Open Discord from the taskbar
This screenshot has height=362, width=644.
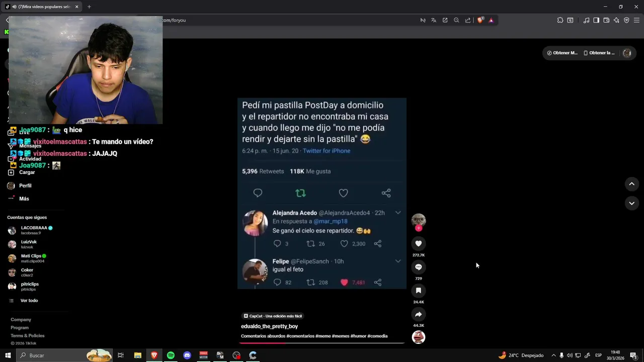point(187,355)
